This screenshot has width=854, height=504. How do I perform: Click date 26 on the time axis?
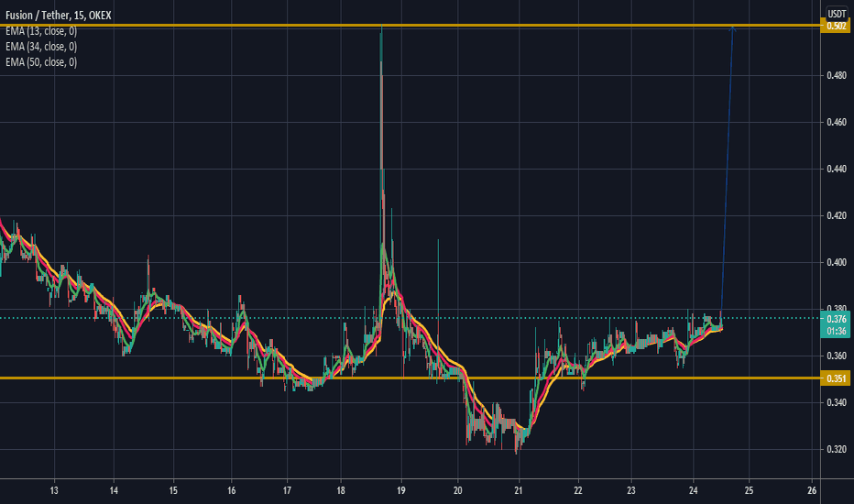point(812,490)
